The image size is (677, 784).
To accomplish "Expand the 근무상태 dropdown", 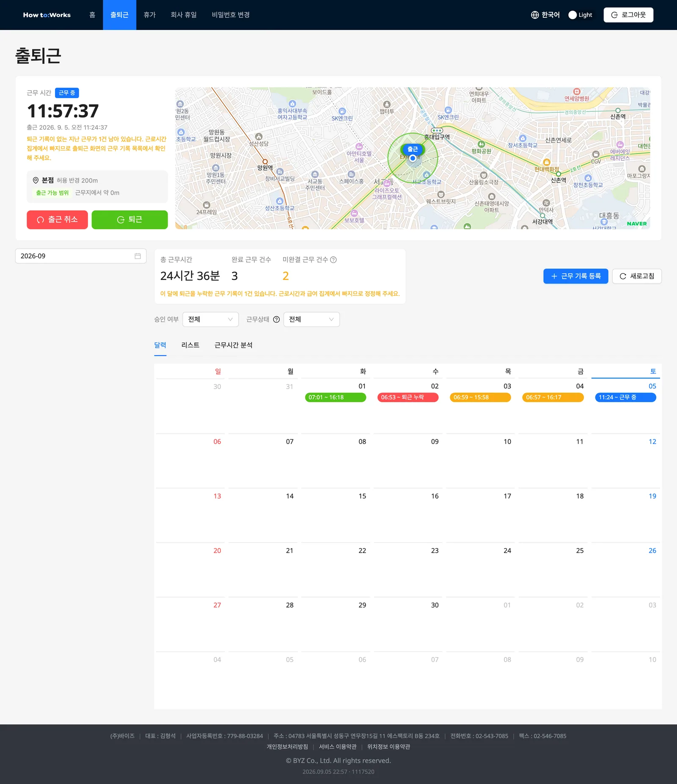I will [x=311, y=319].
